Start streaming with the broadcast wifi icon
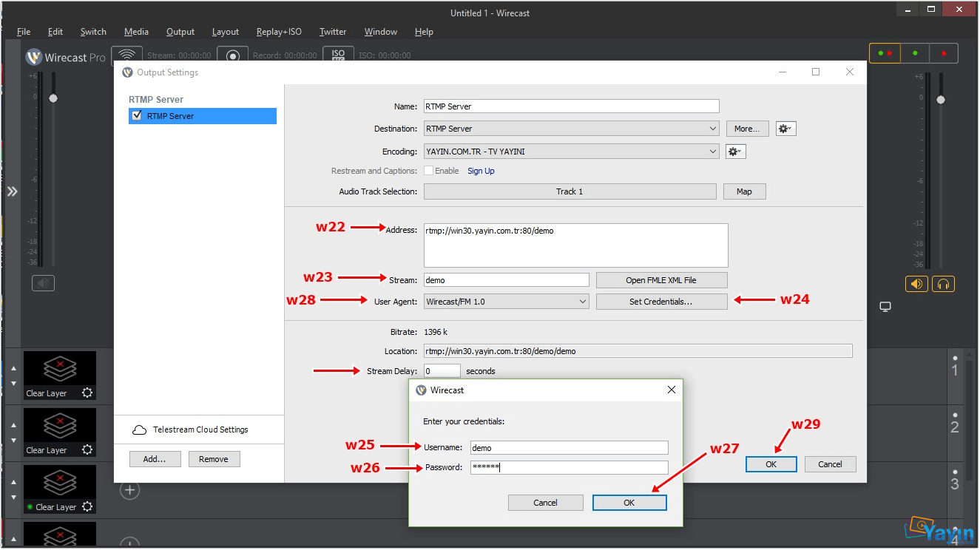980x550 pixels. (x=127, y=55)
